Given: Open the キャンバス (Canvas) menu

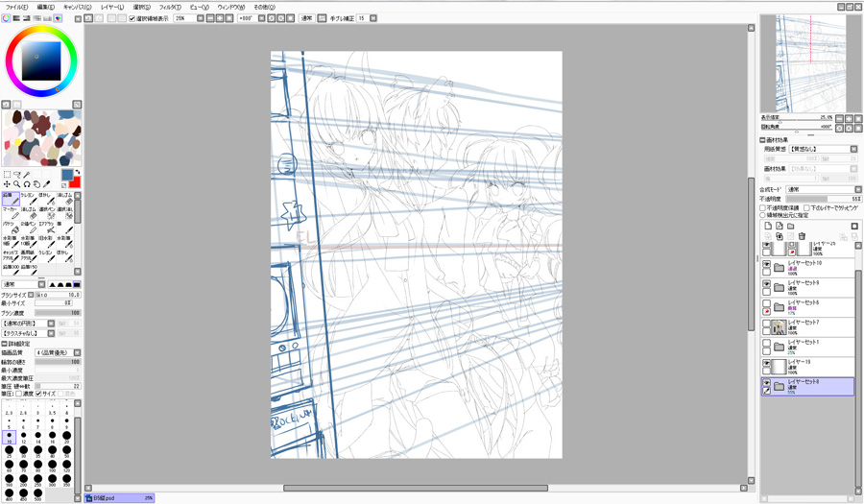Looking at the screenshot, I should 77,7.
